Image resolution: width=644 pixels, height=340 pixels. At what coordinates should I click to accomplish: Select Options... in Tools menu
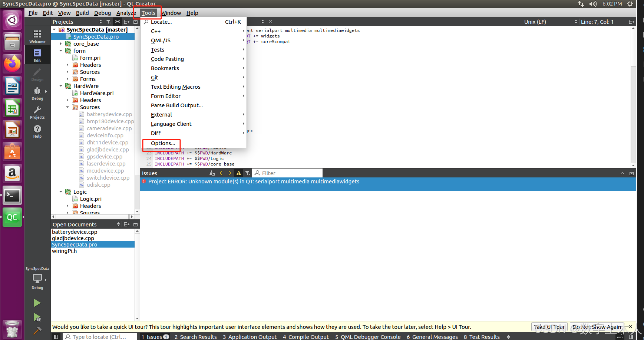(x=163, y=143)
